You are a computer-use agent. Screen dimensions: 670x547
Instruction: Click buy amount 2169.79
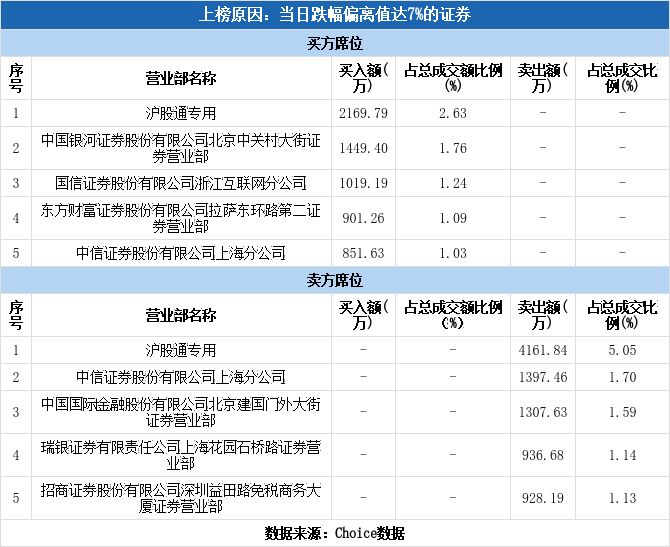click(363, 113)
